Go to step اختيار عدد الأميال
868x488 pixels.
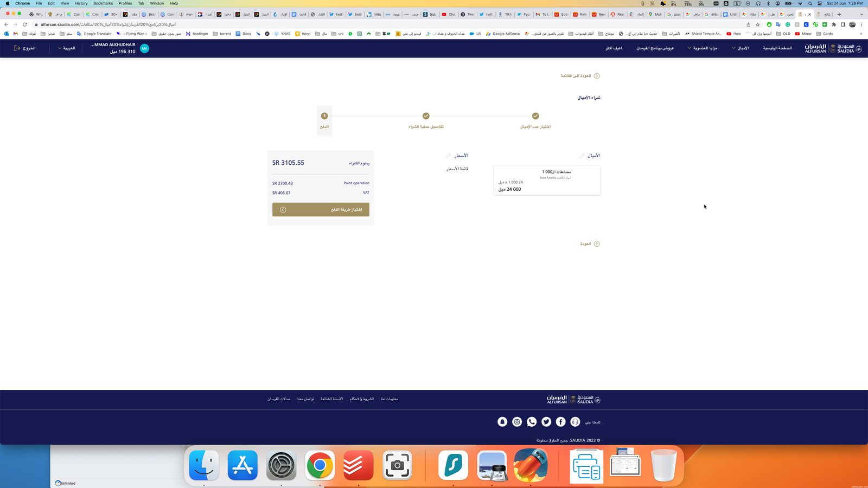click(535, 116)
